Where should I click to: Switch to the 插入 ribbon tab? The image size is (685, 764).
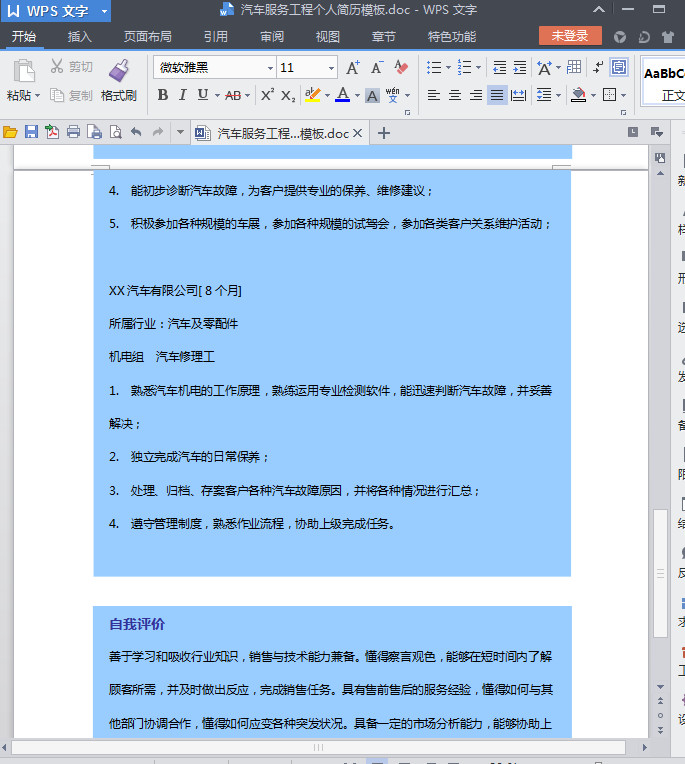pos(79,37)
